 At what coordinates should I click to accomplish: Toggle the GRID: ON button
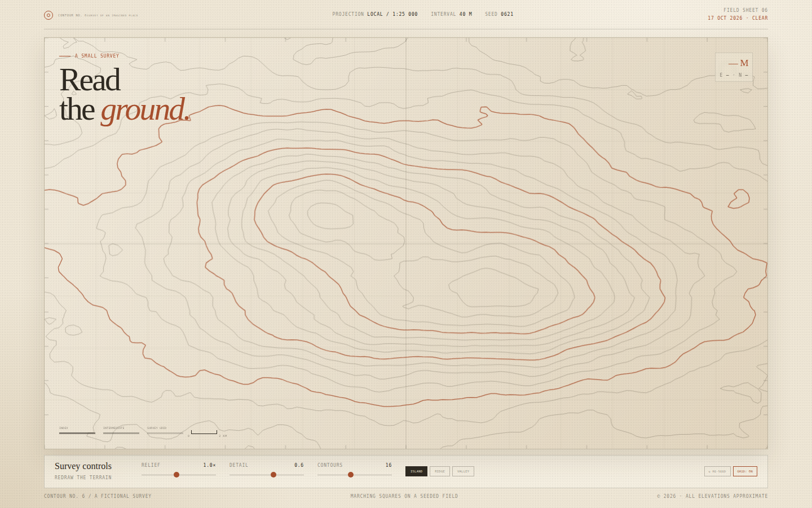(745, 471)
